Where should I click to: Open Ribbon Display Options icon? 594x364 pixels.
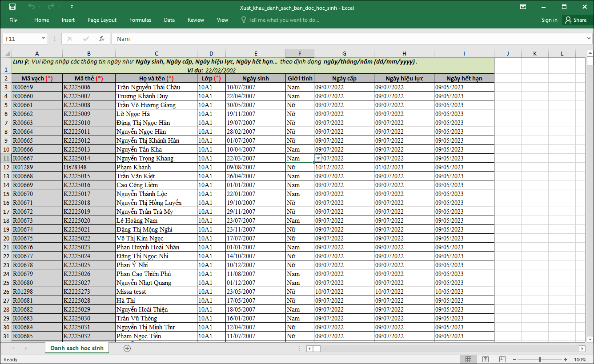(x=523, y=7)
